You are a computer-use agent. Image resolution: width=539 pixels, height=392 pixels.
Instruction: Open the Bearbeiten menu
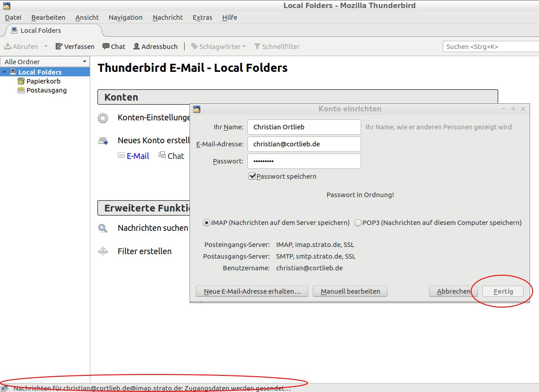(49, 18)
